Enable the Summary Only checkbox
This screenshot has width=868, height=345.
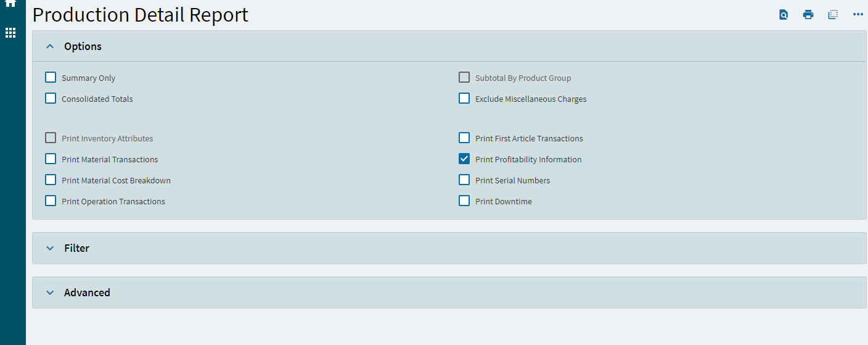(51, 78)
